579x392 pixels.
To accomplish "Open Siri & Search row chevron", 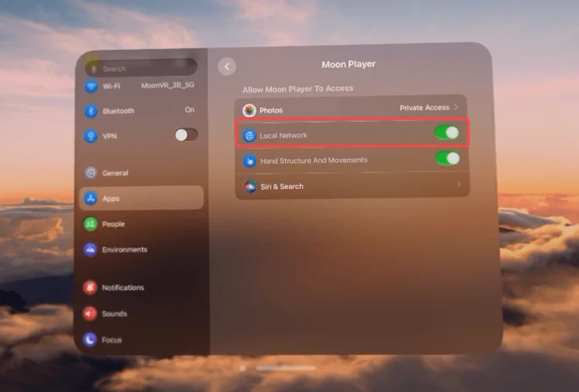I will point(459,184).
